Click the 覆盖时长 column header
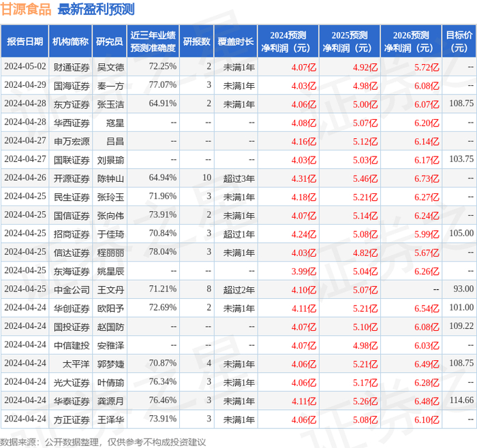 (x=236, y=42)
